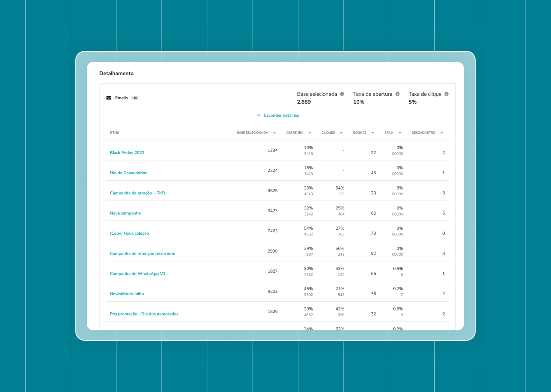Click info icon beside Taxa de clique
The height and width of the screenshot is (392, 551).
click(447, 94)
